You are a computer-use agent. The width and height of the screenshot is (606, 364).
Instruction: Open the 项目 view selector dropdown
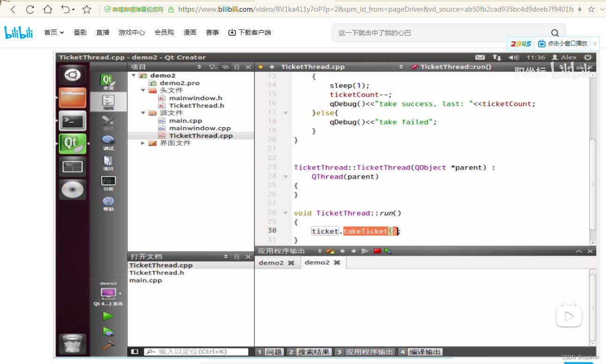click(200, 67)
